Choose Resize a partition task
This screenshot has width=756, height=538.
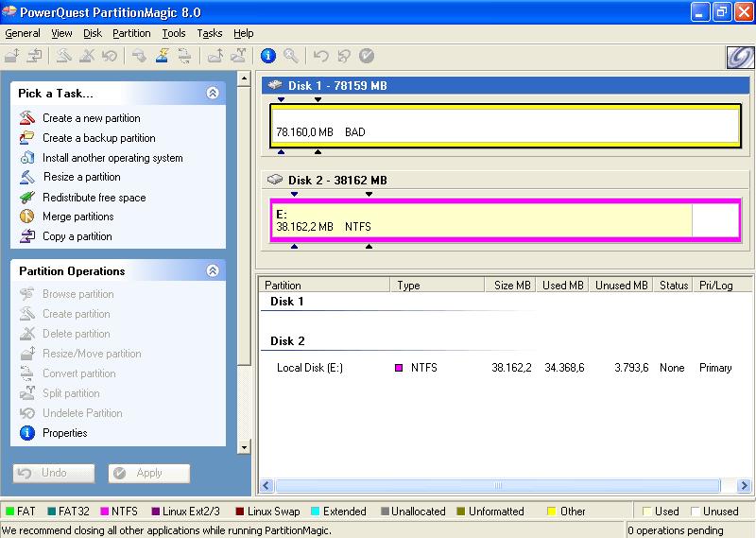pyautogui.click(x=82, y=177)
